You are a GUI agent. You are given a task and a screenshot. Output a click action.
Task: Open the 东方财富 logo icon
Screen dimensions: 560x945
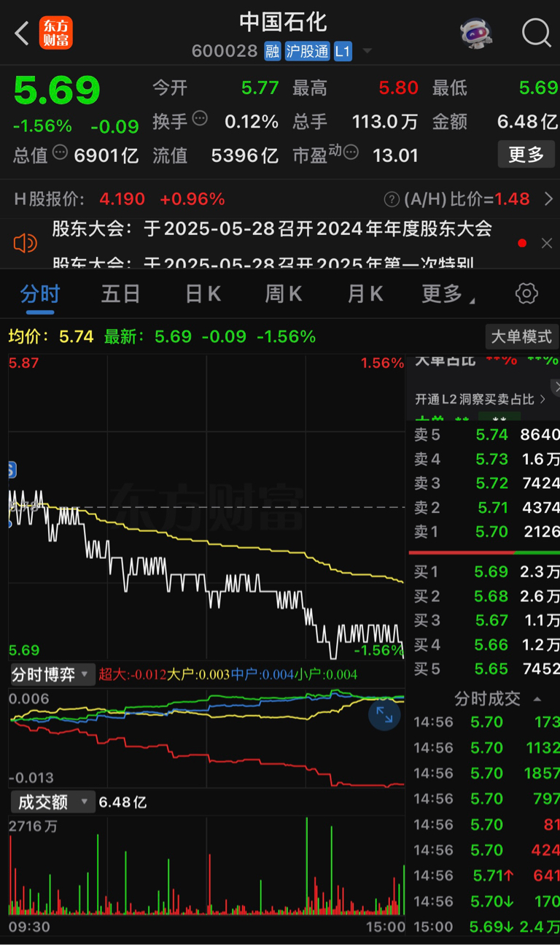(x=56, y=33)
